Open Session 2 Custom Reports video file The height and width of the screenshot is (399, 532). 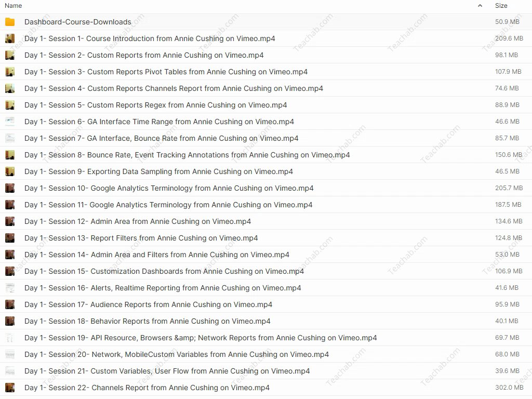click(144, 55)
